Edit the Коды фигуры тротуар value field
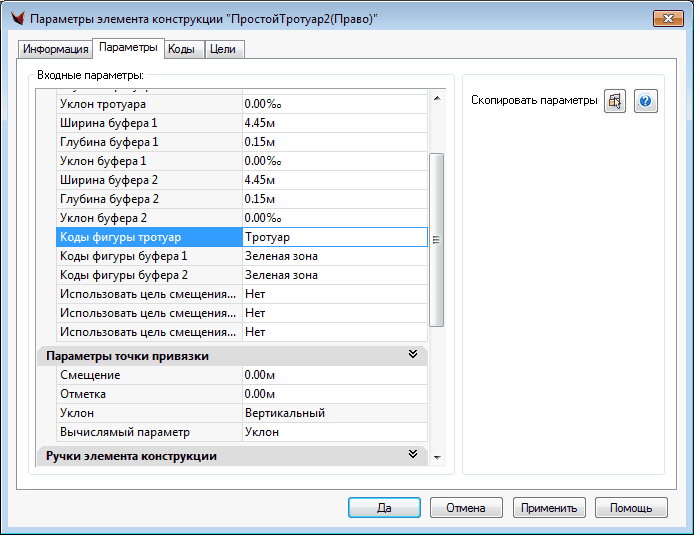 click(334, 237)
